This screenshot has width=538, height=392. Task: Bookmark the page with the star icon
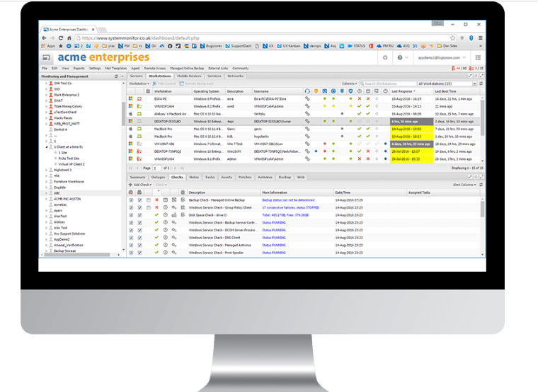(x=452, y=38)
